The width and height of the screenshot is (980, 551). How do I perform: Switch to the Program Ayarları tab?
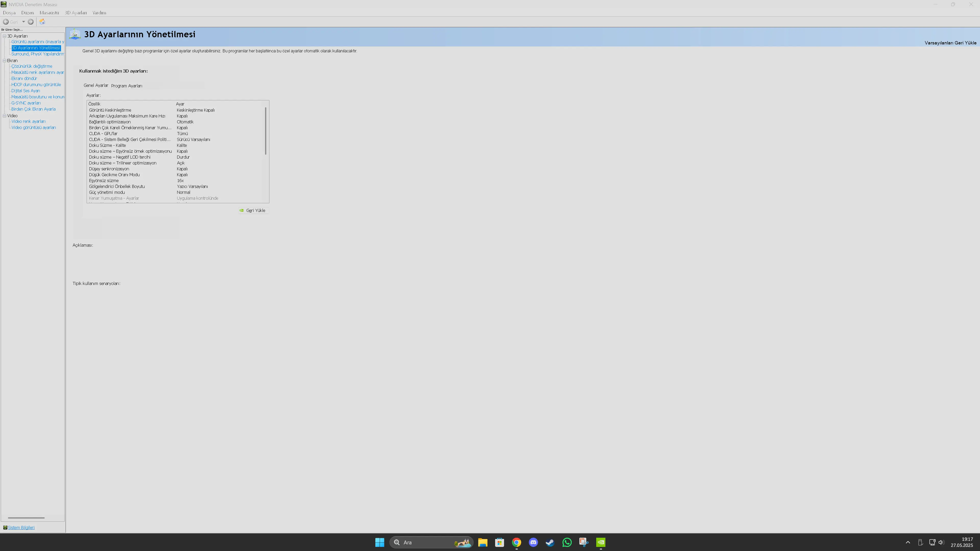[127, 86]
